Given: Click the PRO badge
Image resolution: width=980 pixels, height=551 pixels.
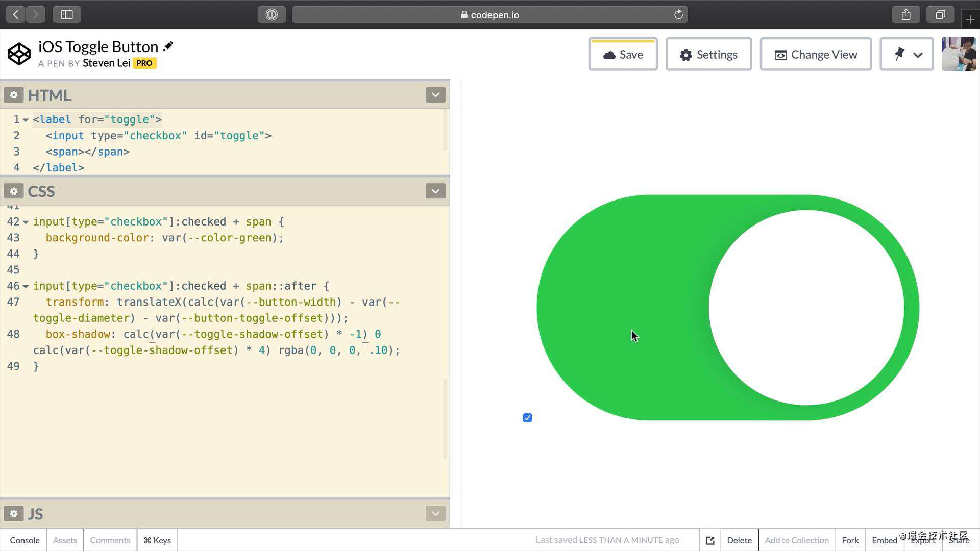Looking at the screenshot, I should pos(144,63).
